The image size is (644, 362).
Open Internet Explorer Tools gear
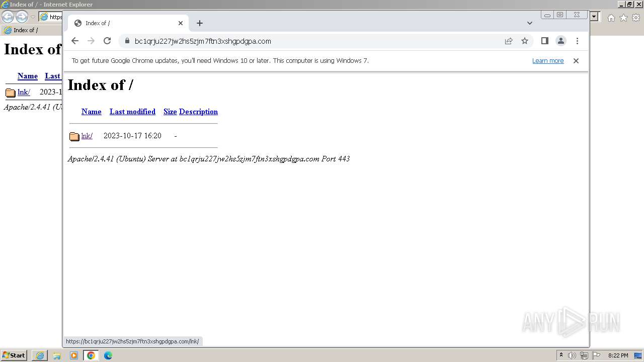point(636,18)
